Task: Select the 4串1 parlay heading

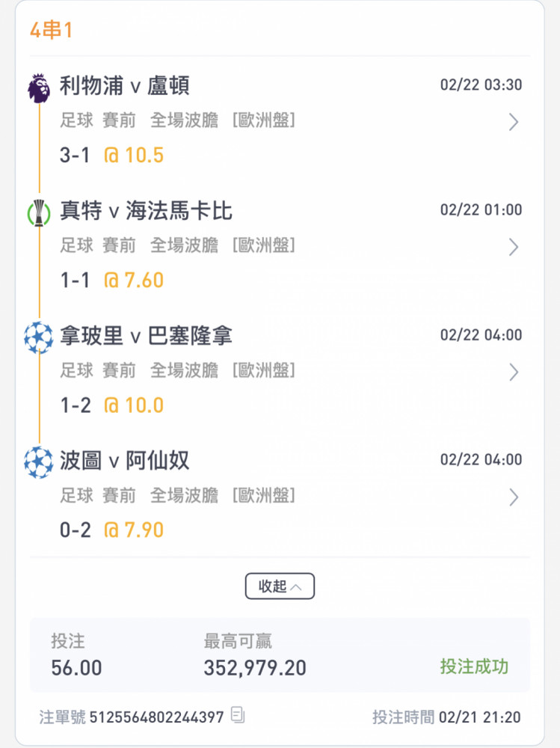Action: [x=51, y=30]
